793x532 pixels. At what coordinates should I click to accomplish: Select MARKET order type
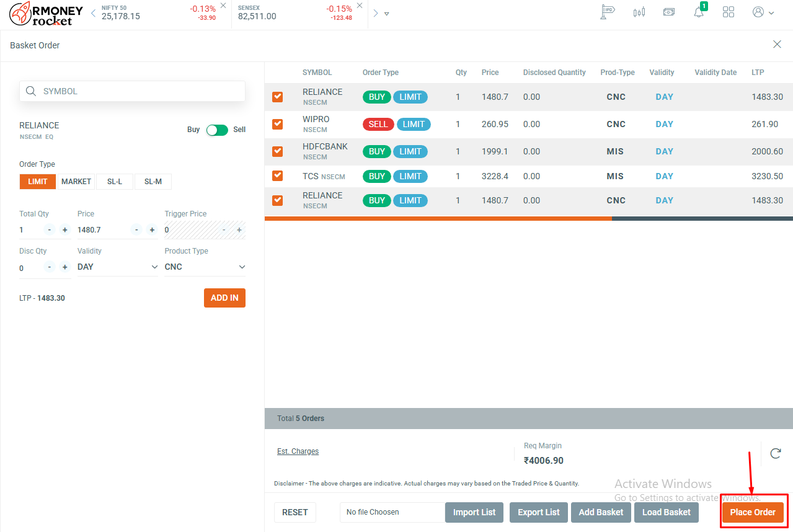point(76,182)
